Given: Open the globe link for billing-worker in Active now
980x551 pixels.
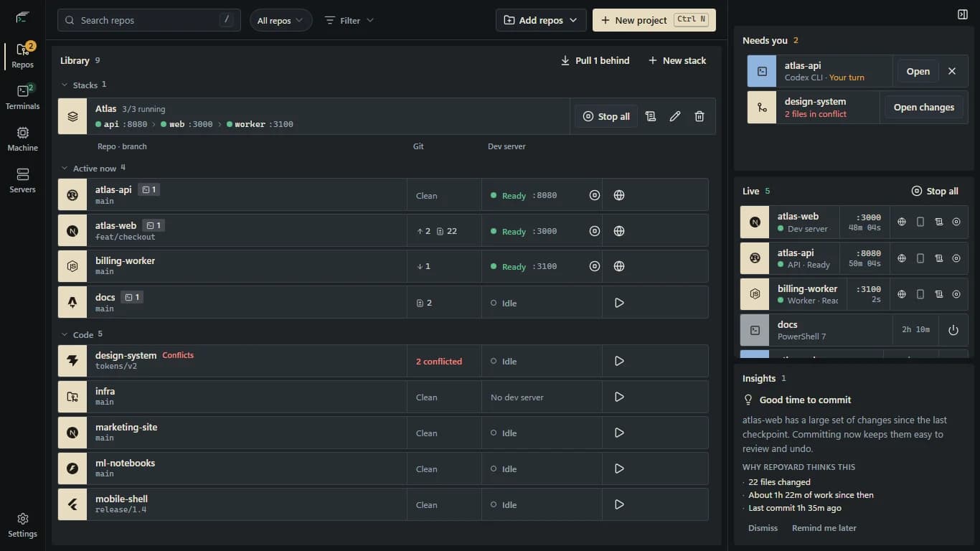Looking at the screenshot, I should coord(619,266).
